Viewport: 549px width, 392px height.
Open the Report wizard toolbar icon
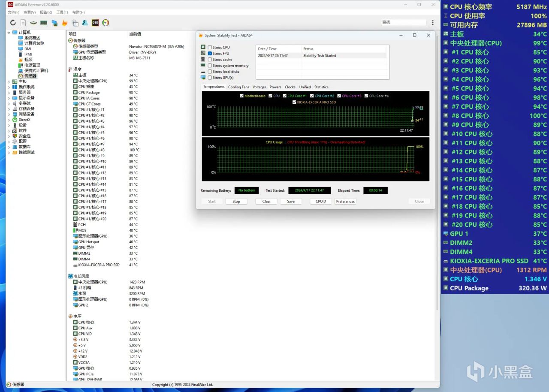[x=23, y=23]
